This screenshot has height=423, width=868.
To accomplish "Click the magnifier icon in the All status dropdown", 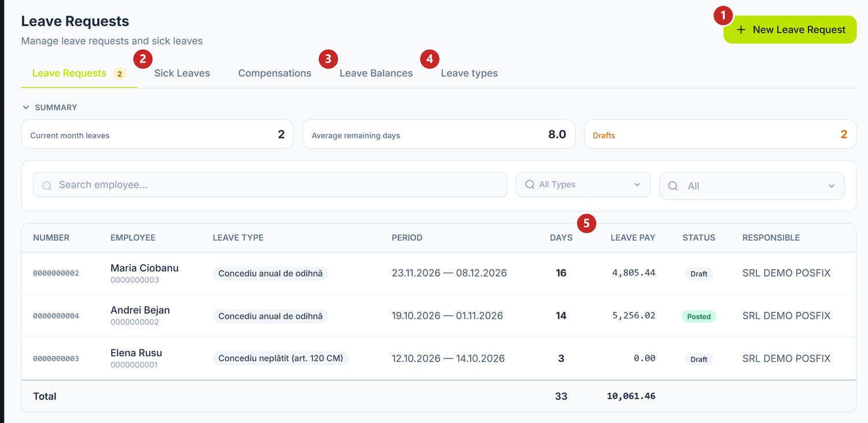I will point(673,186).
